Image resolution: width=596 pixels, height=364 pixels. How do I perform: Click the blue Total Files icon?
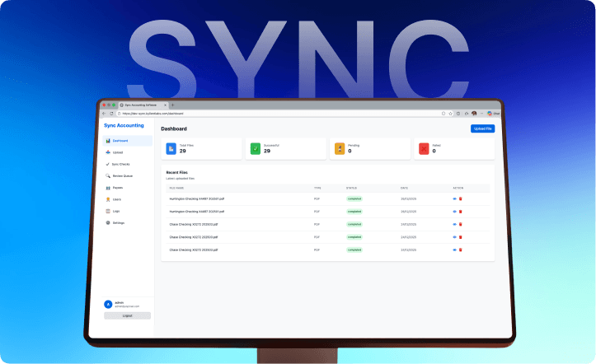tap(171, 149)
